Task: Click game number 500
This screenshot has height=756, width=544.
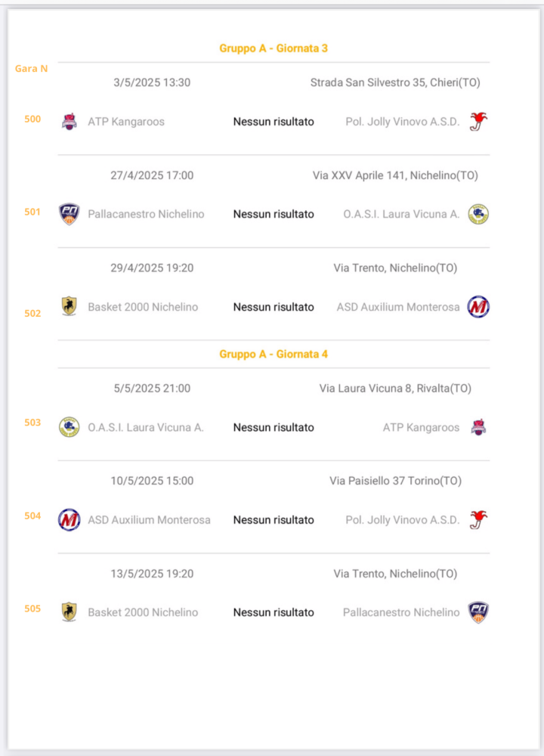Action: pyautogui.click(x=32, y=119)
